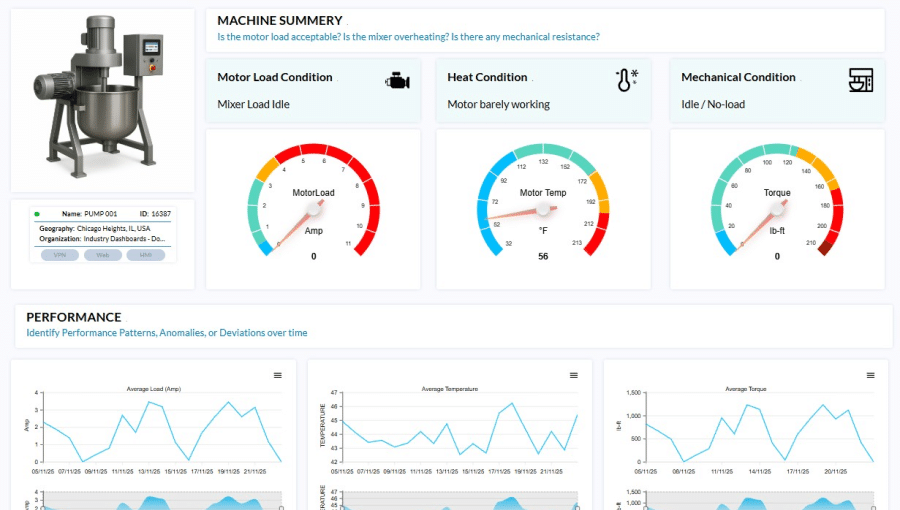
Task: Click the MotorLoad gauge needle hub
Action: [313, 208]
